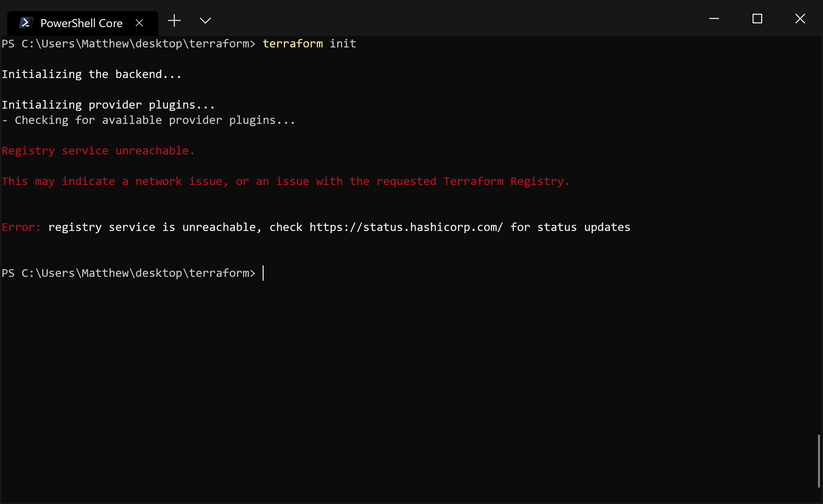Maximize the terminal window
The image size is (823, 504).
coord(757,18)
